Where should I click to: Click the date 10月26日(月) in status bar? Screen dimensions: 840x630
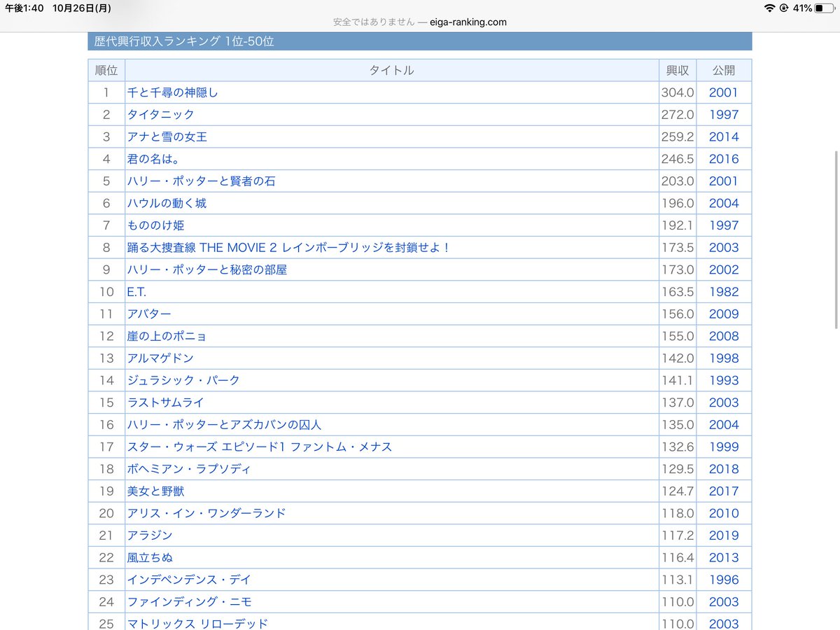[x=83, y=8]
